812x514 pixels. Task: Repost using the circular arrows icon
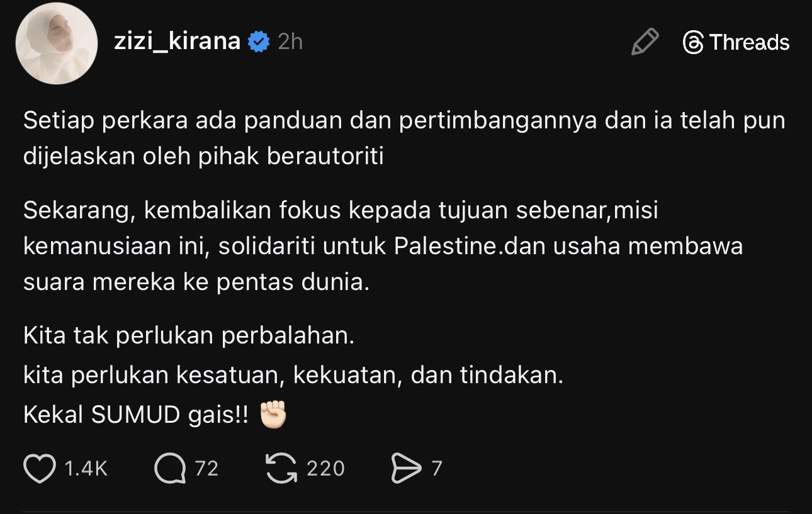[281, 469]
